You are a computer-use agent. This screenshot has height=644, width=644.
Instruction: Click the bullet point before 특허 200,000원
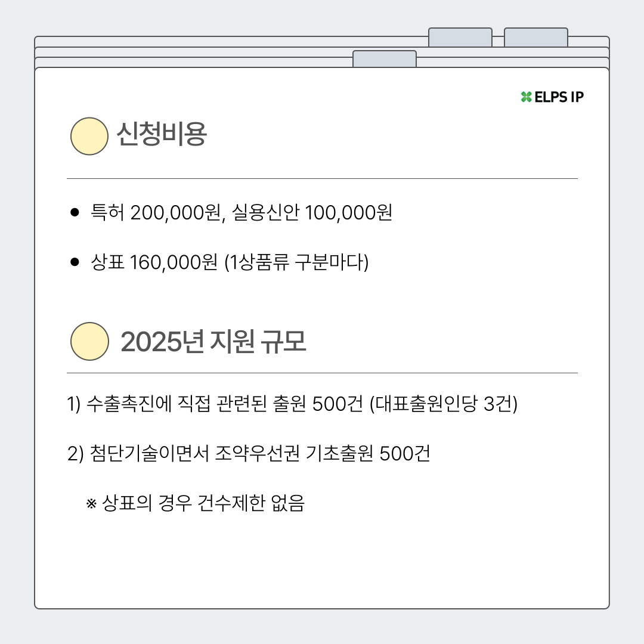pos(75,212)
